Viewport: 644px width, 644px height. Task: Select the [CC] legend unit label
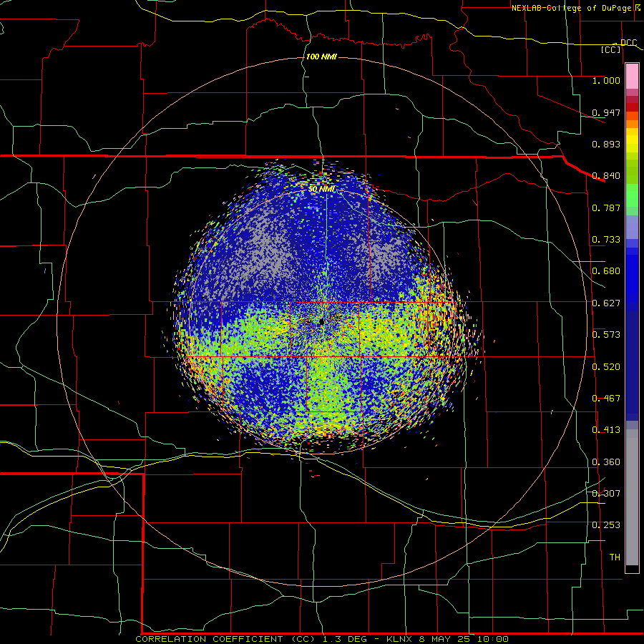point(611,49)
